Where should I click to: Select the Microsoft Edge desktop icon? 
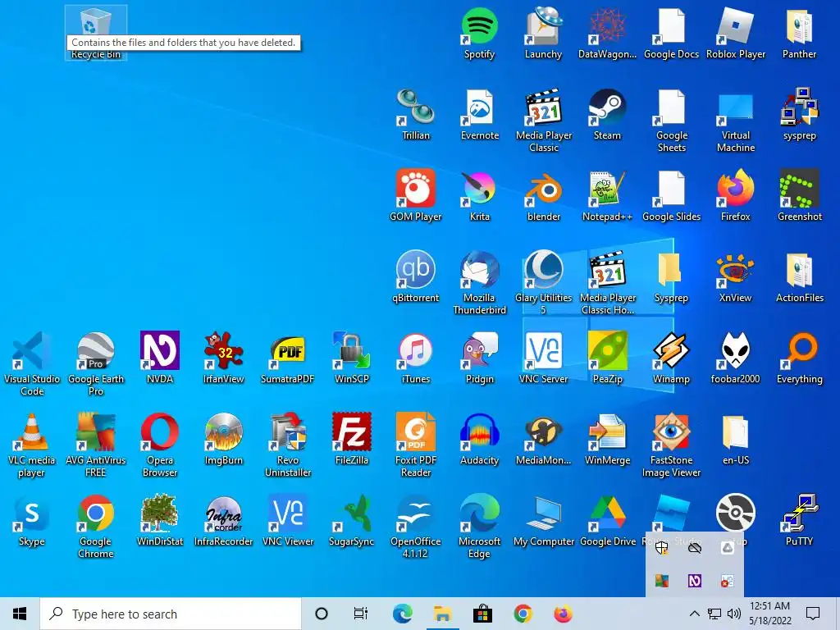[x=479, y=527]
